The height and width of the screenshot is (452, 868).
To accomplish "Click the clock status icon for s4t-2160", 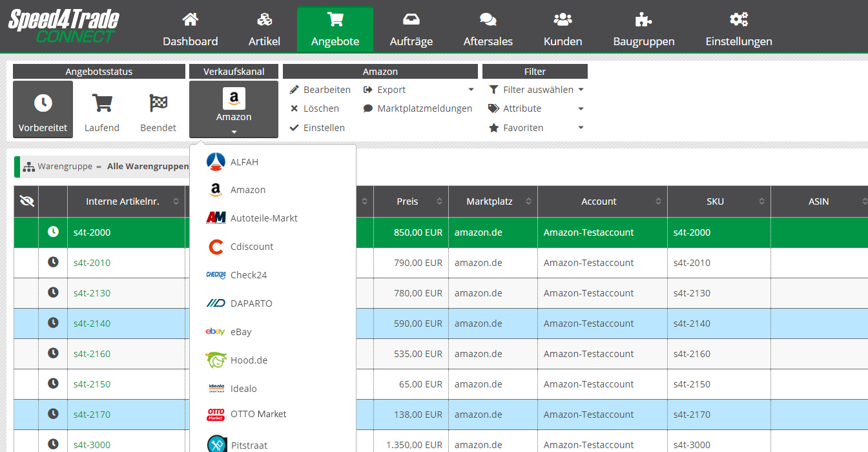I will coord(53,353).
